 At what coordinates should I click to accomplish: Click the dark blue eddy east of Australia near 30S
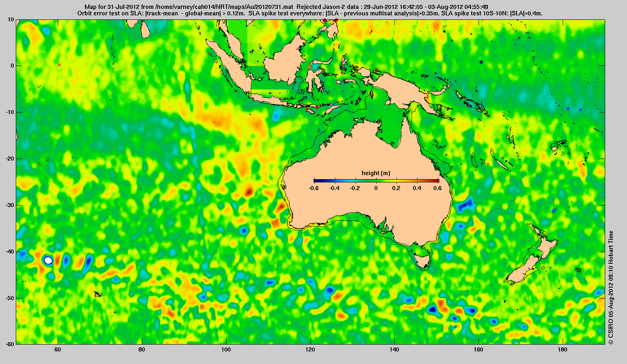[465, 205]
